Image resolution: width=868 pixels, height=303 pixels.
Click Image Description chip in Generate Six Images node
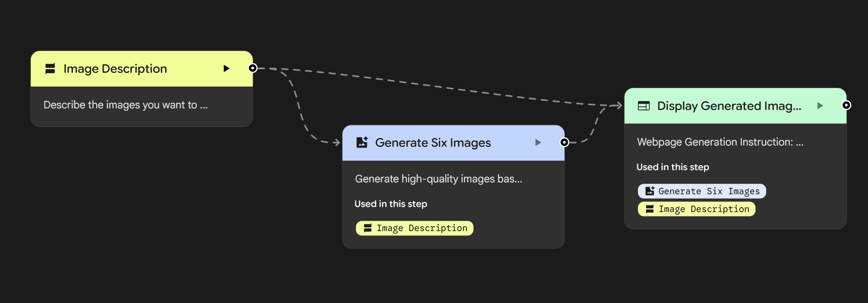point(415,228)
